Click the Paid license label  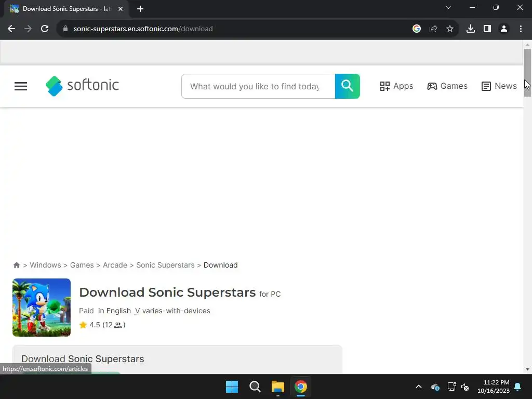click(x=86, y=311)
